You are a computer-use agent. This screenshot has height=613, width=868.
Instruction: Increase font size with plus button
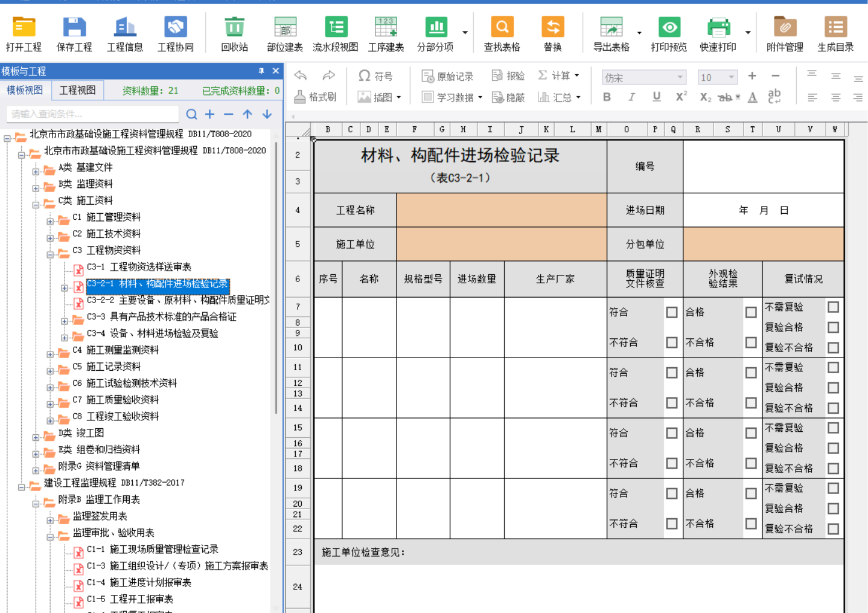752,76
